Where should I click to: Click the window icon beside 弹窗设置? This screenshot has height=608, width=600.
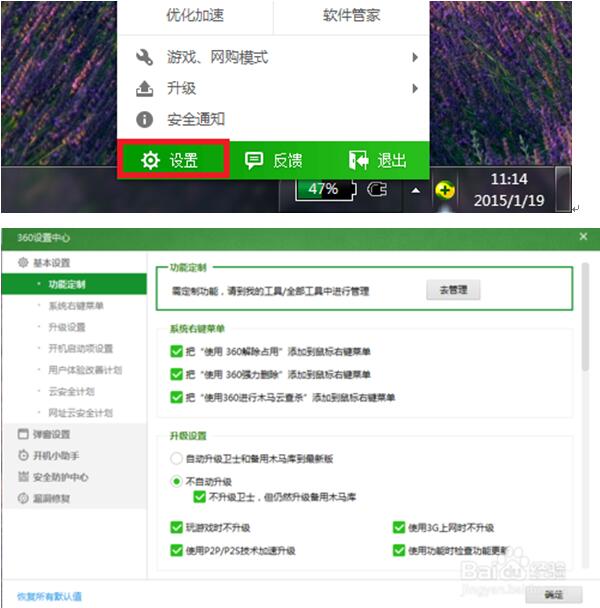(23, 434)
